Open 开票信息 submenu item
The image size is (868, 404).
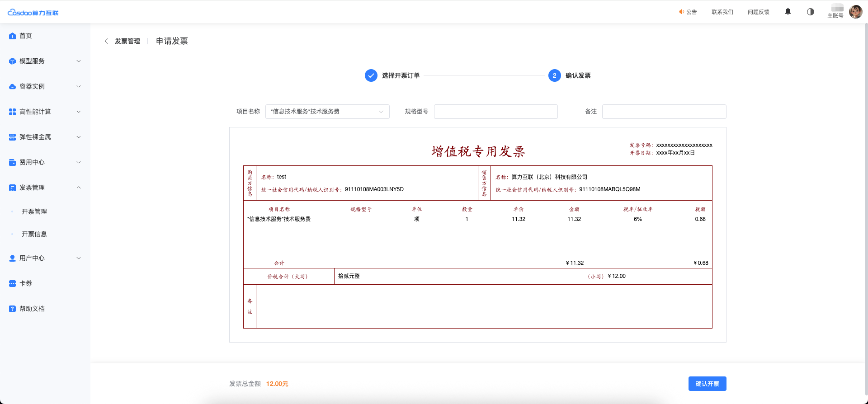pos(34,234)
